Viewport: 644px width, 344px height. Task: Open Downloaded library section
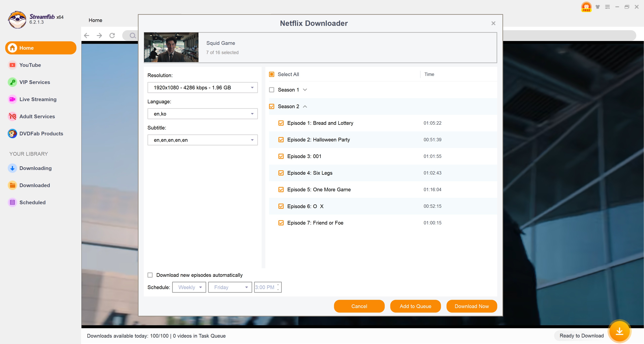coord(35,185)
